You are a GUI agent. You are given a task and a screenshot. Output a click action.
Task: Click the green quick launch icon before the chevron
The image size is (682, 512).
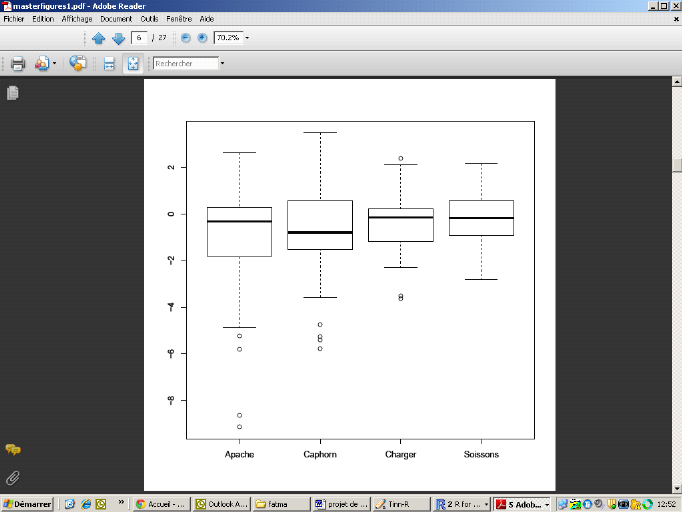tap(101, 504)
